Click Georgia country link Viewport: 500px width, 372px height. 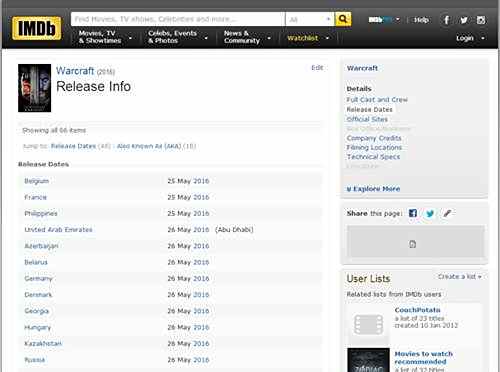(x=36, y=311)
